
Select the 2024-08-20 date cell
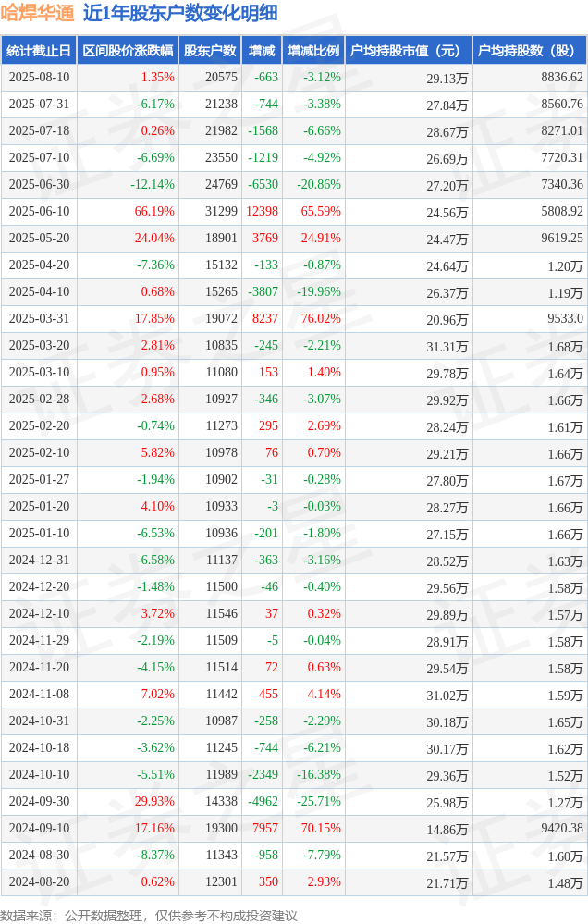point(39,882)
